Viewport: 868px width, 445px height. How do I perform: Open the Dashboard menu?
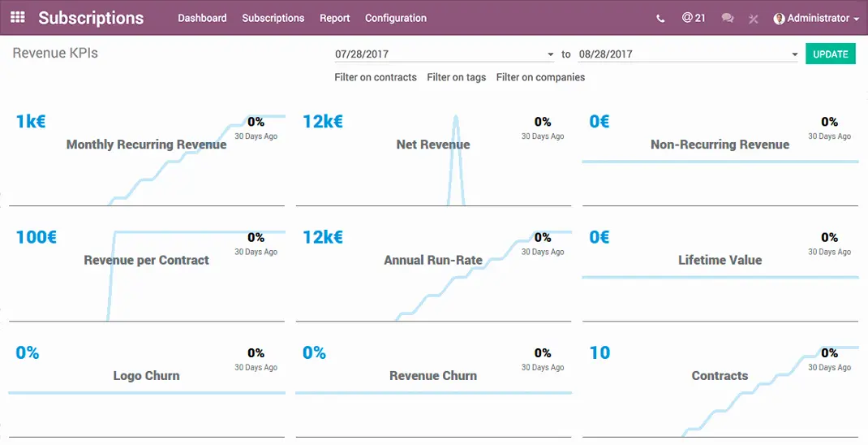[x=202, y=18]
